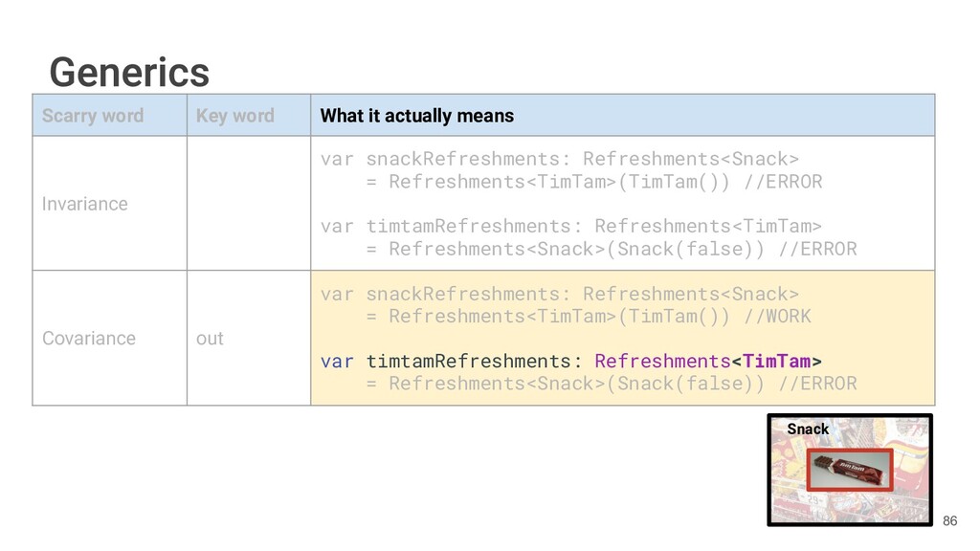
Task: Select the "Invariance" table cell
Action: (84, 204)
